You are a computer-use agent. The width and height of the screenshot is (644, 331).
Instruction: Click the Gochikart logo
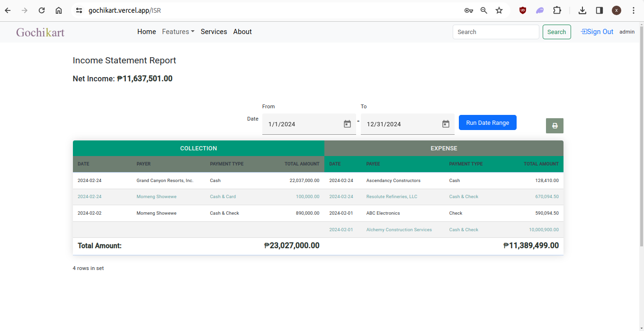pyautogui.click(x=40, y=32)
